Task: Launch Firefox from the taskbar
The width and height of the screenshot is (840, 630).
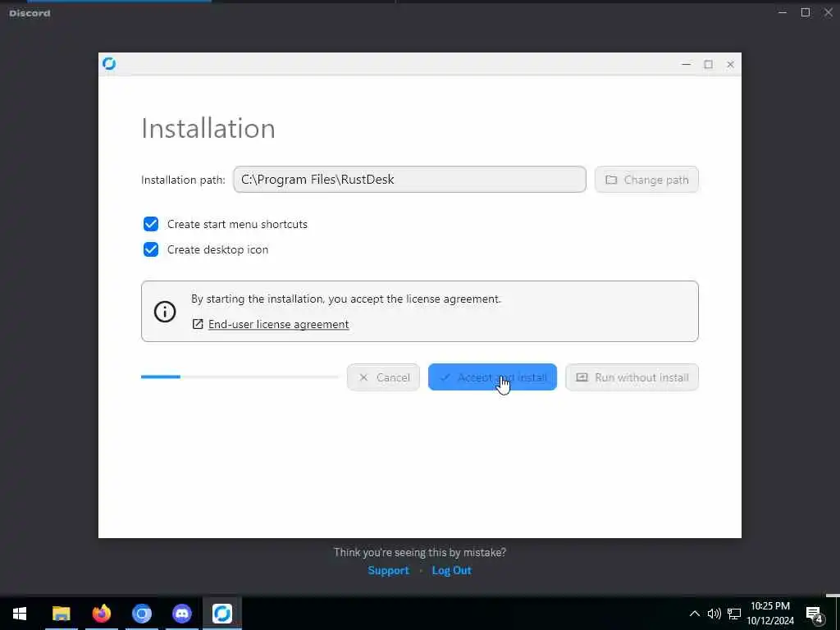Action: 101,614
